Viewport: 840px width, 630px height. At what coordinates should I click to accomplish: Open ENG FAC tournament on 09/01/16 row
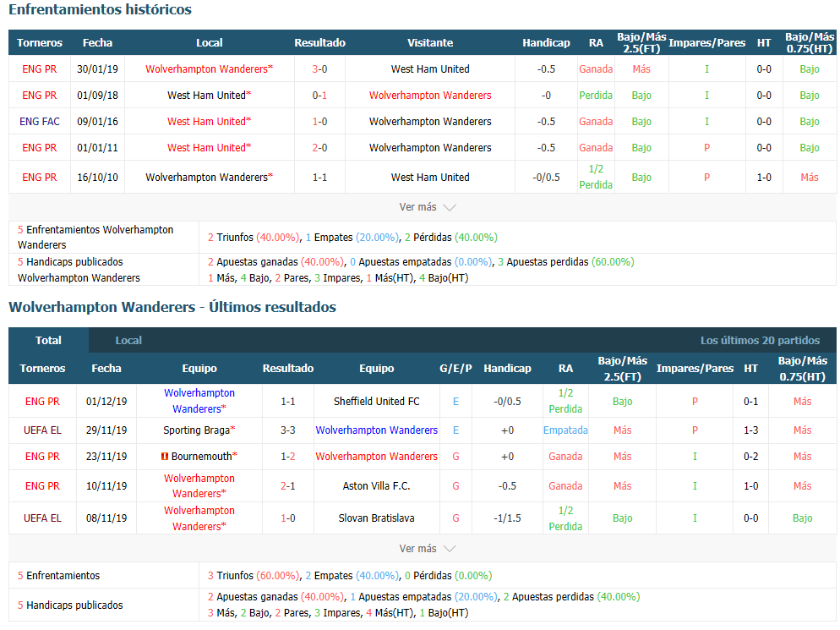point(40,121)
